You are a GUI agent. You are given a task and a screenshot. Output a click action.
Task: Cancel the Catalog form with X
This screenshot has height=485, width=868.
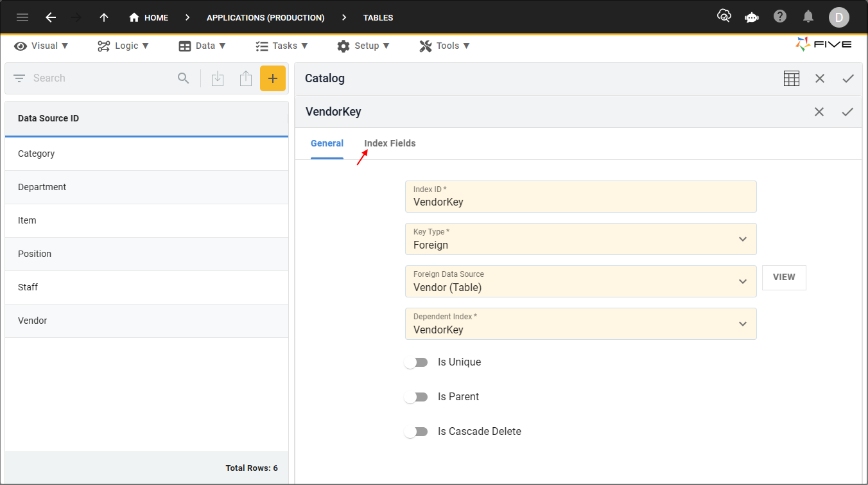(x=820, y=78)
